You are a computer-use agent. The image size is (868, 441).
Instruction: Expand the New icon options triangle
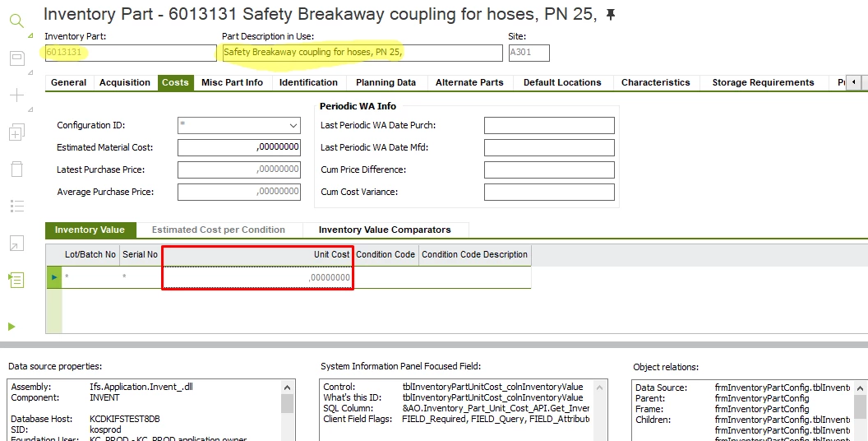30,109
